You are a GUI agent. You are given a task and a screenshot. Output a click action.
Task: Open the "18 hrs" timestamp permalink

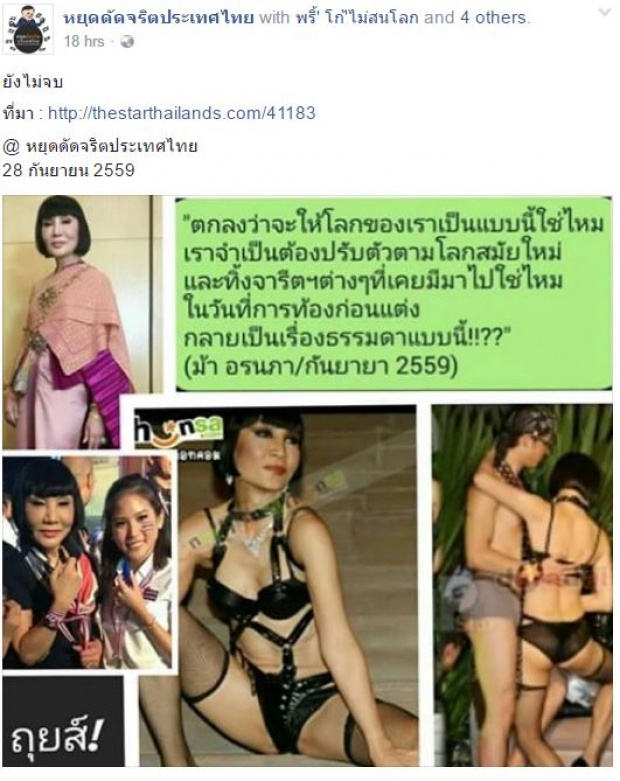[84, 41]
